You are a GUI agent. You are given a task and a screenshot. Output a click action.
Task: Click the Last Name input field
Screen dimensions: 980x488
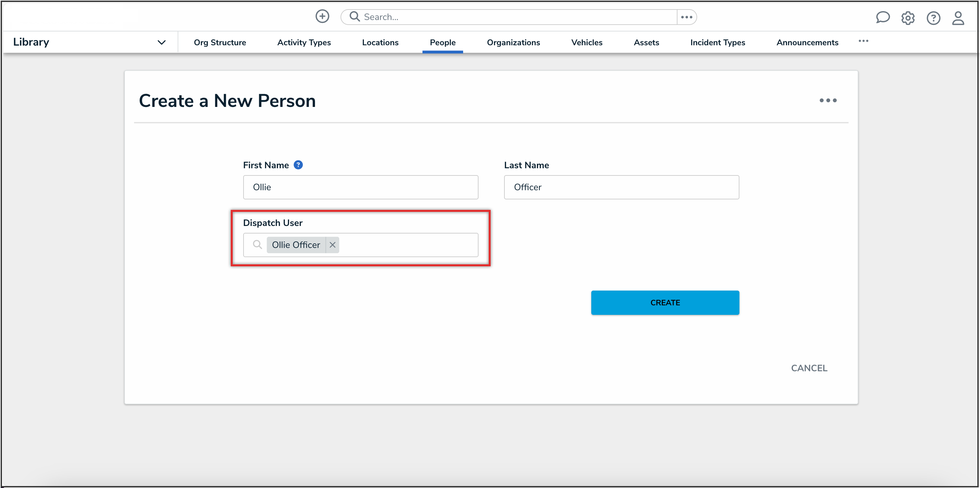click(621, 187)
